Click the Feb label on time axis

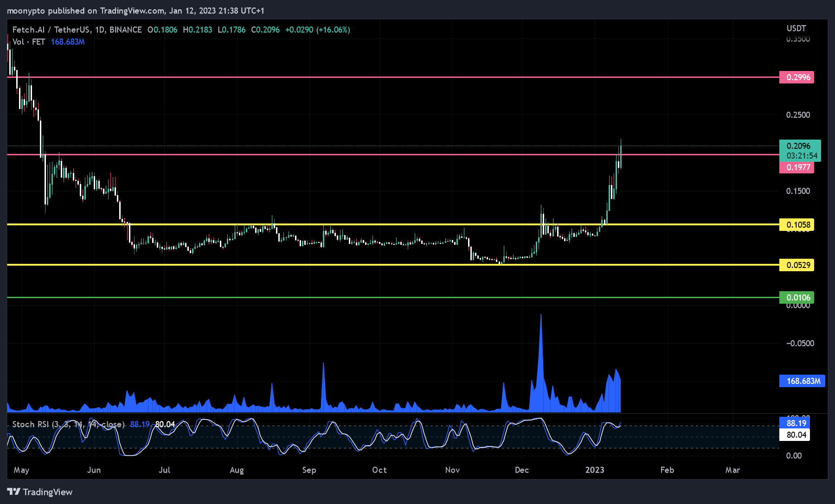(x=667, y=470)
